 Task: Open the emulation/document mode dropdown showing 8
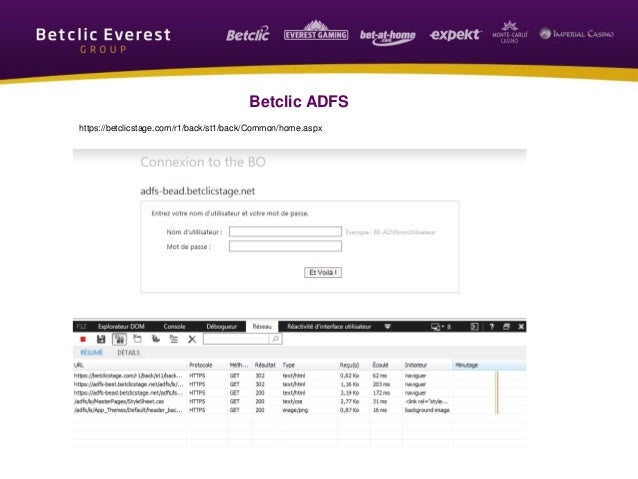click(x=441, y=326)
